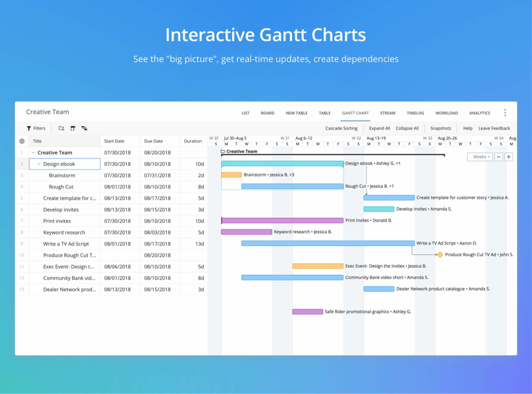This screenshot has width=532, height=394.
Task: Zoom in the timeline with plus button
Action: (x=509, y=157)
